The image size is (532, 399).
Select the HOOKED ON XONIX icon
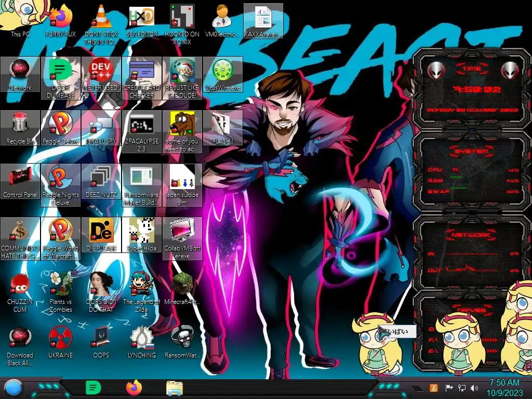[182, 24]
